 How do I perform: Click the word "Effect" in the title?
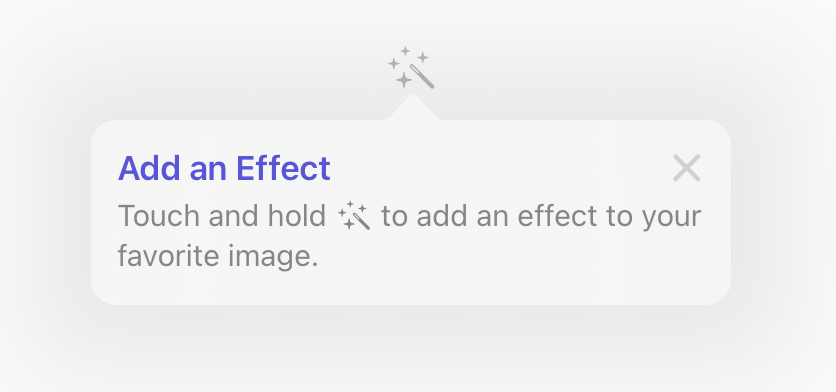(x=283, y=168)
